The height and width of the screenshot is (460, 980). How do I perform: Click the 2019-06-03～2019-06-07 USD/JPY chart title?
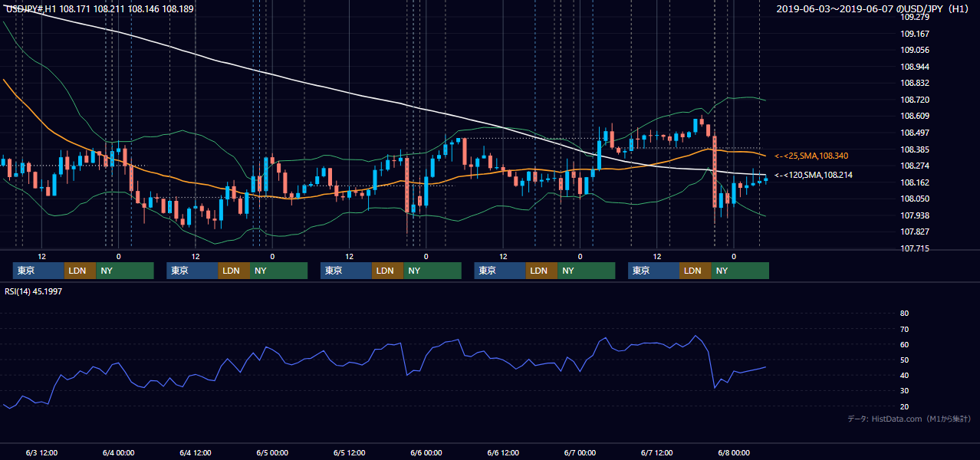pyautogui.click(x=873, y=8)
